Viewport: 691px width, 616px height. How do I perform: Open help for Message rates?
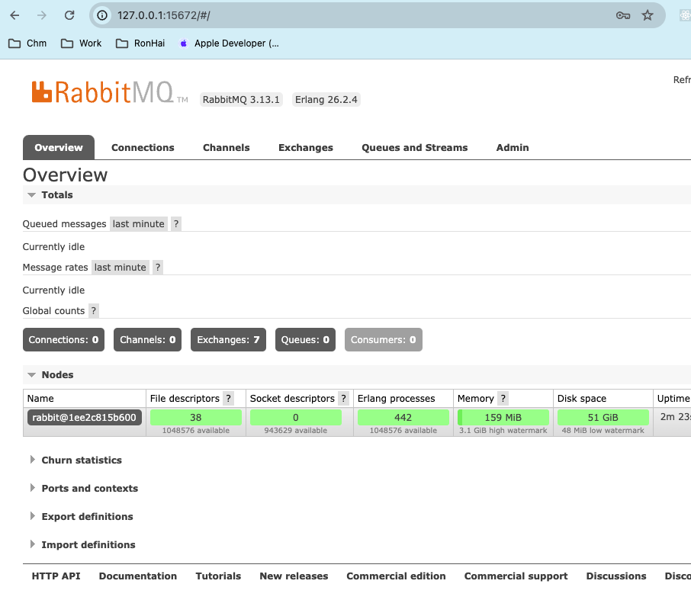[158, 268]
